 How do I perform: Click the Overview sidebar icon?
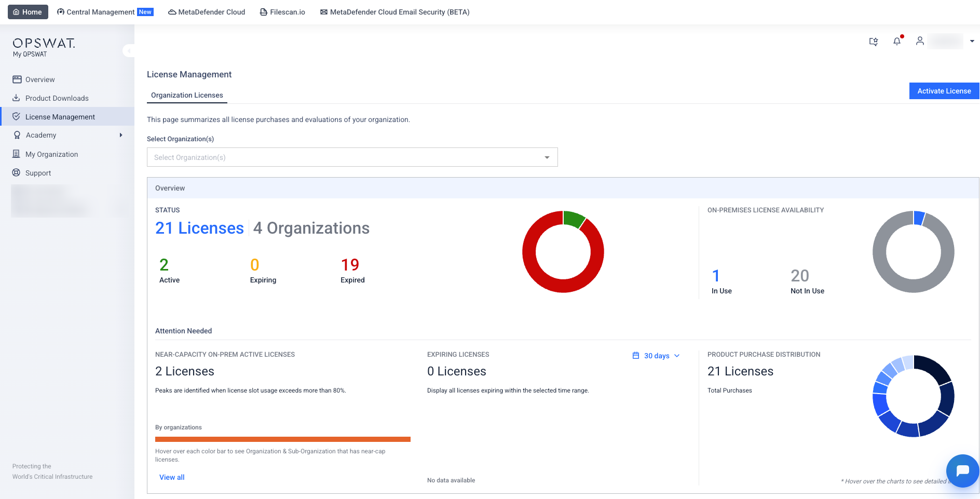(17, 79)
